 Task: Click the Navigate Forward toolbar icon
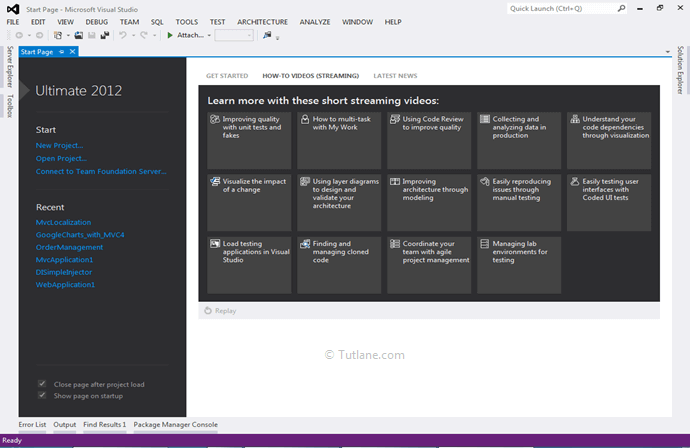(40, 35)
